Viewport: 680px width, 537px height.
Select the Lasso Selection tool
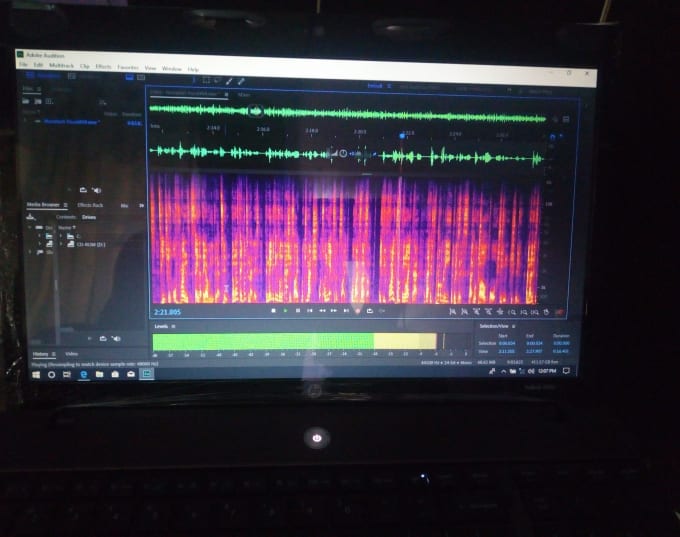217,81
